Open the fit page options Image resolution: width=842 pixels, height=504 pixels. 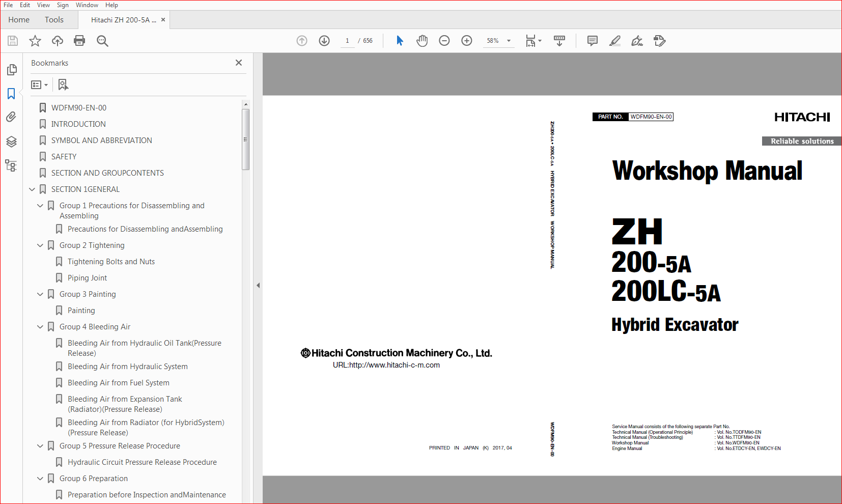click(x=534, y=41)
